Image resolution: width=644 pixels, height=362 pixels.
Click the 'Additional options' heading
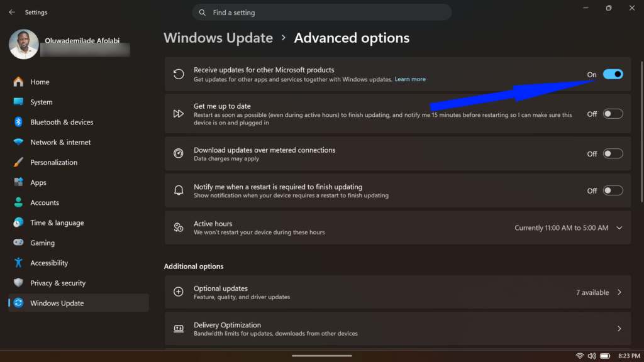click(194, 266)
